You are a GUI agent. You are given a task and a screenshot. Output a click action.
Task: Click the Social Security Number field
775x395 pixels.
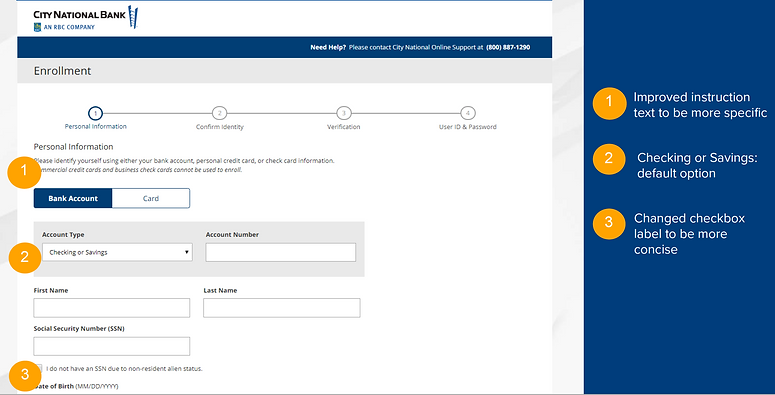click(x=112, y=346)
